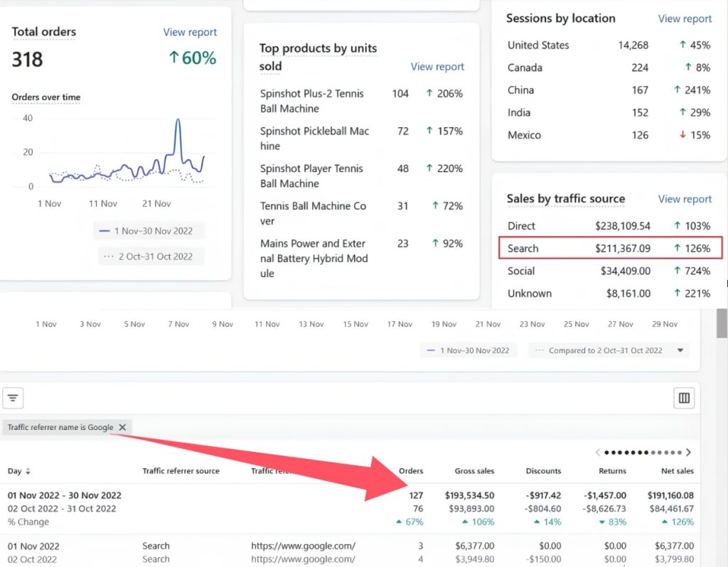Open View report for Sales by traffic source

685,199
